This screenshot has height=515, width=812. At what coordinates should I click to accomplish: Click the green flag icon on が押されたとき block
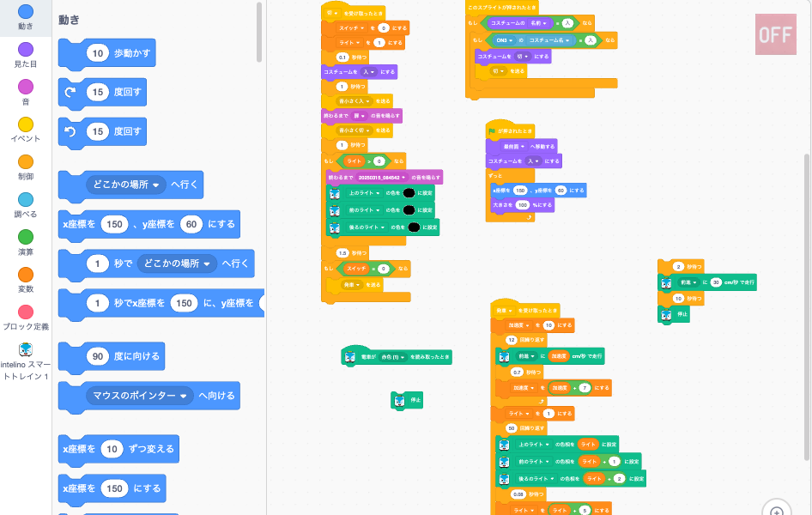click(492, 131)
